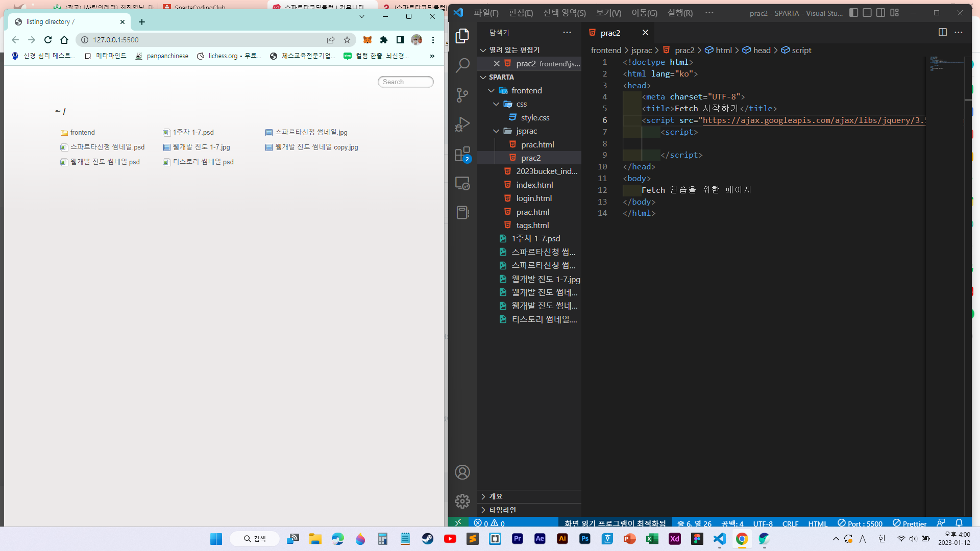Click the Prettier status bar item
Screen dimensions: 980x551
[910, 523]
